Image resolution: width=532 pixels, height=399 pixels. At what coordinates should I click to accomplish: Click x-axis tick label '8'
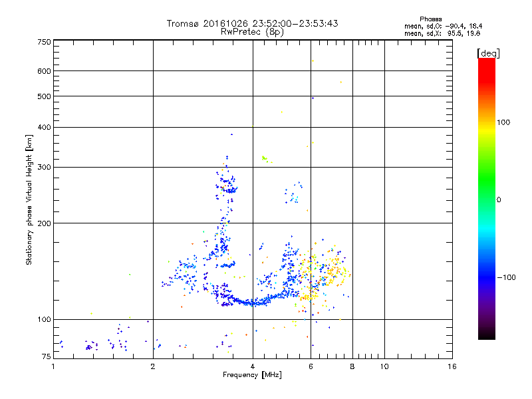[x=352, y=366]
